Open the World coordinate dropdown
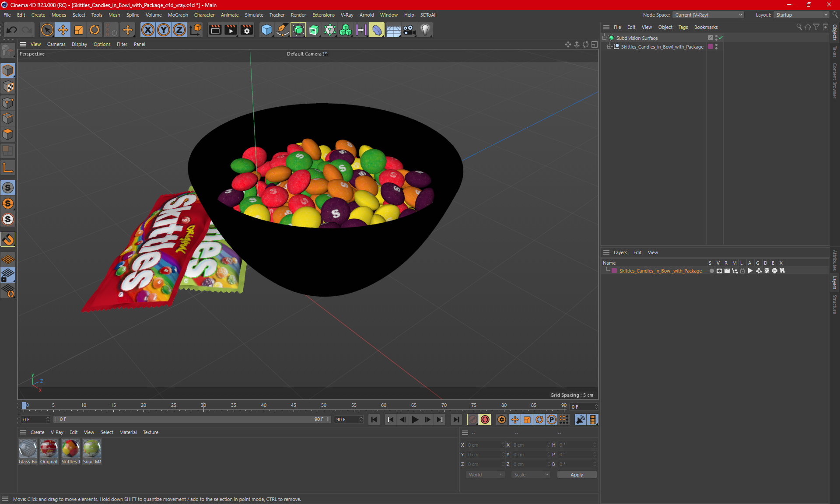The height and width of the screenshot is (504, 840). (485, 475)
